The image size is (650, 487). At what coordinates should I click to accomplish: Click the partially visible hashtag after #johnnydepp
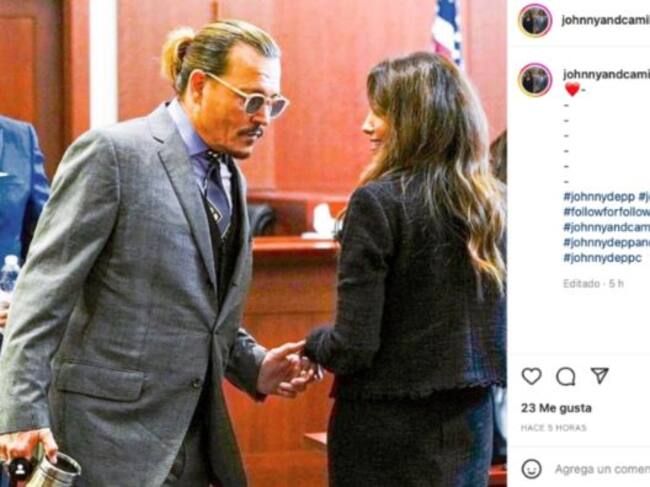643,197
